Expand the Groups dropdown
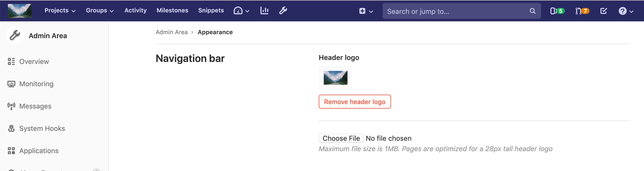Screen dimensions: 644x171 pos(100,10)
